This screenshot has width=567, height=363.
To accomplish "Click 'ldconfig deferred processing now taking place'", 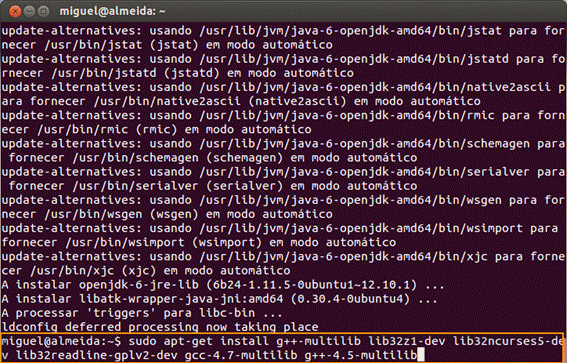I will pyautogui.click(x=160, y=327).
